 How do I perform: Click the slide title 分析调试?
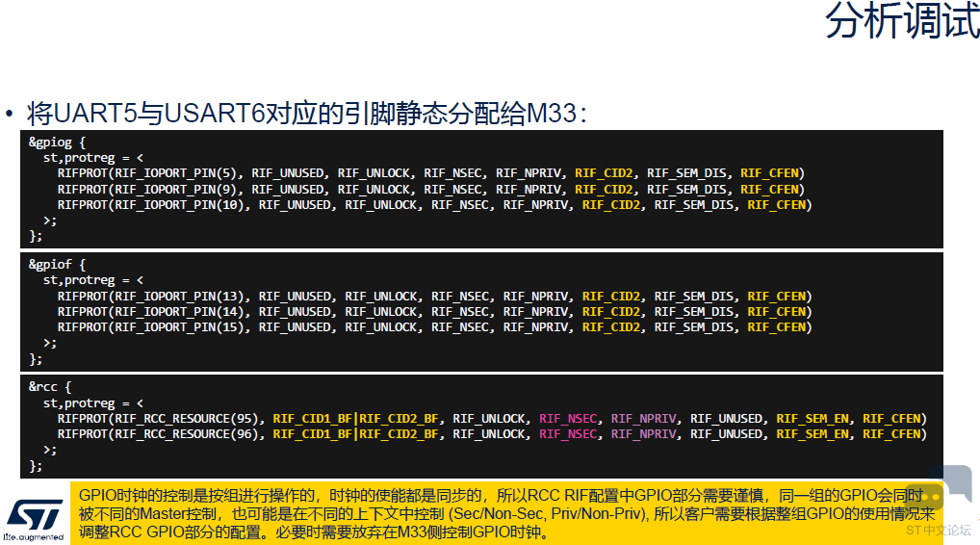pos(902,20)
